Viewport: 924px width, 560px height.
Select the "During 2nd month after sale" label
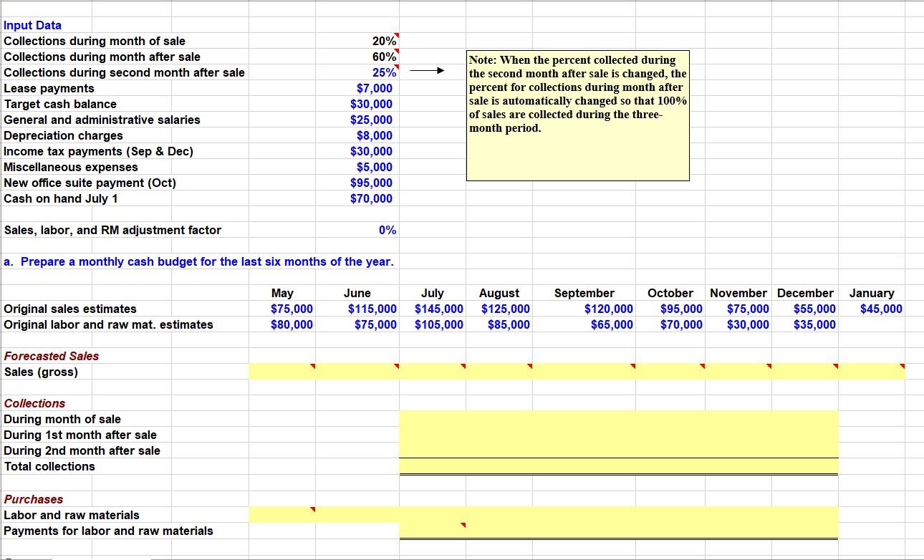82,450
